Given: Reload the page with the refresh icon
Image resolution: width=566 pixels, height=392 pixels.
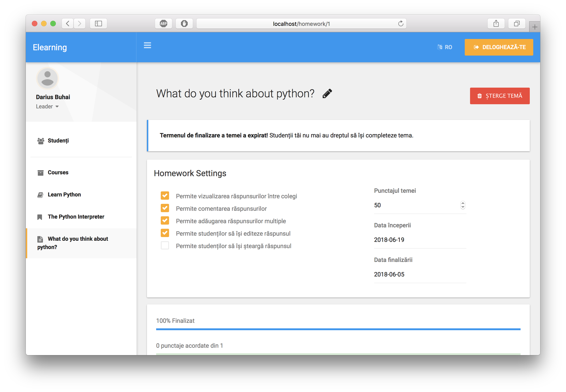Looking at the screenshot, I should [401, 24].
